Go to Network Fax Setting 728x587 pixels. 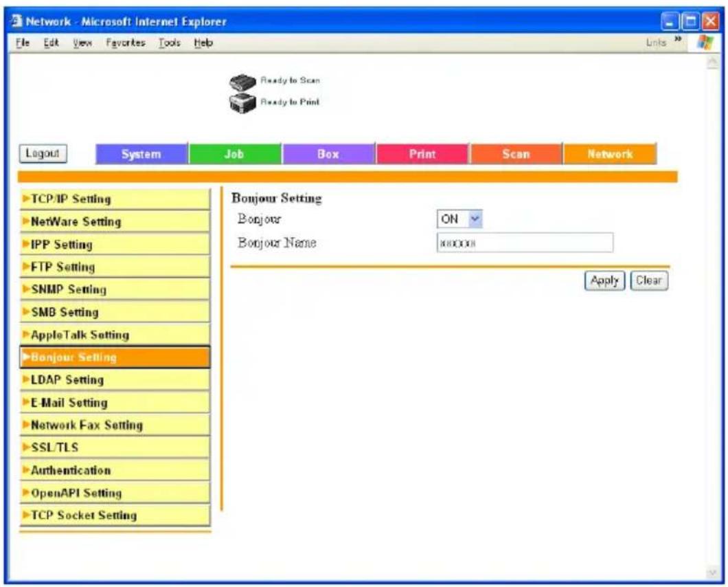click(115, 425)
